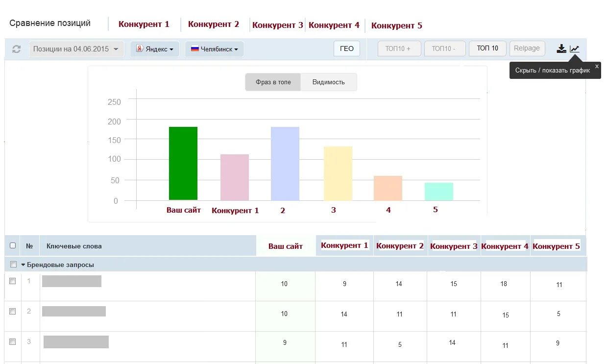The width and height of the screenshot is (607, 364).
Task: Download the positions report via export icon
Action: (561, 49)
